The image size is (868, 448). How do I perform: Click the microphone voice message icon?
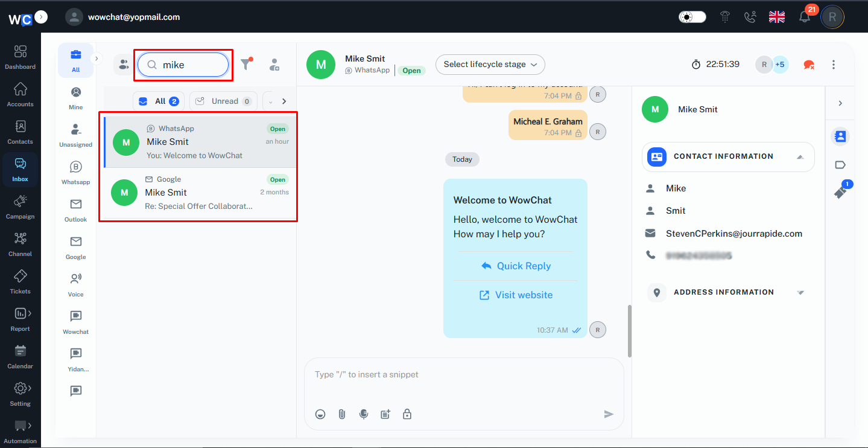(x=363, y=414)
